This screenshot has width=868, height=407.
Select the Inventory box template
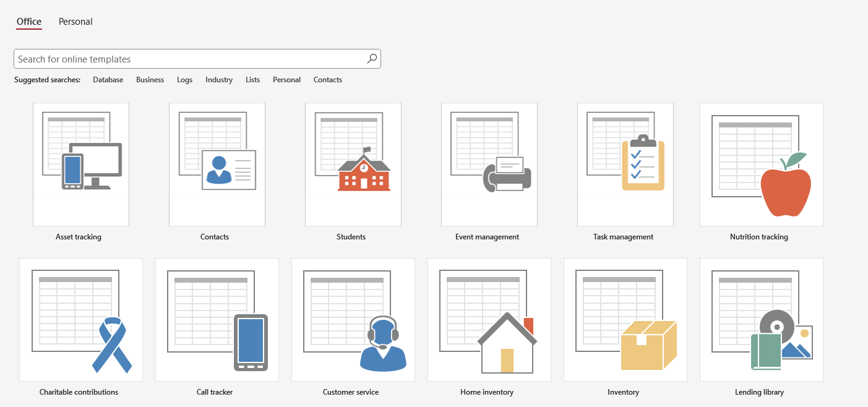click(625, 320)
